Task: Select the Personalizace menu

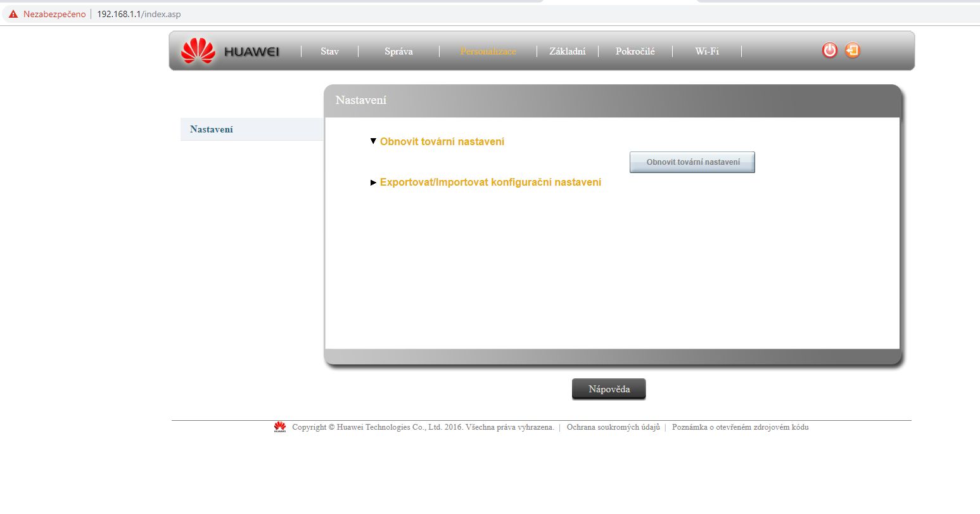Action: pyautogui.click(x=488, y=51)
